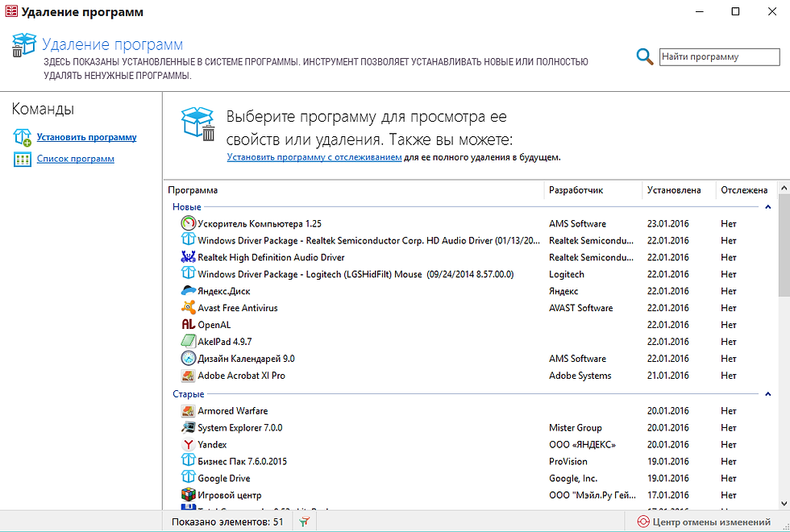Click the list scrollbar down arrow
Viewport: 790px width, 532px height.
(x=784, y=503)
